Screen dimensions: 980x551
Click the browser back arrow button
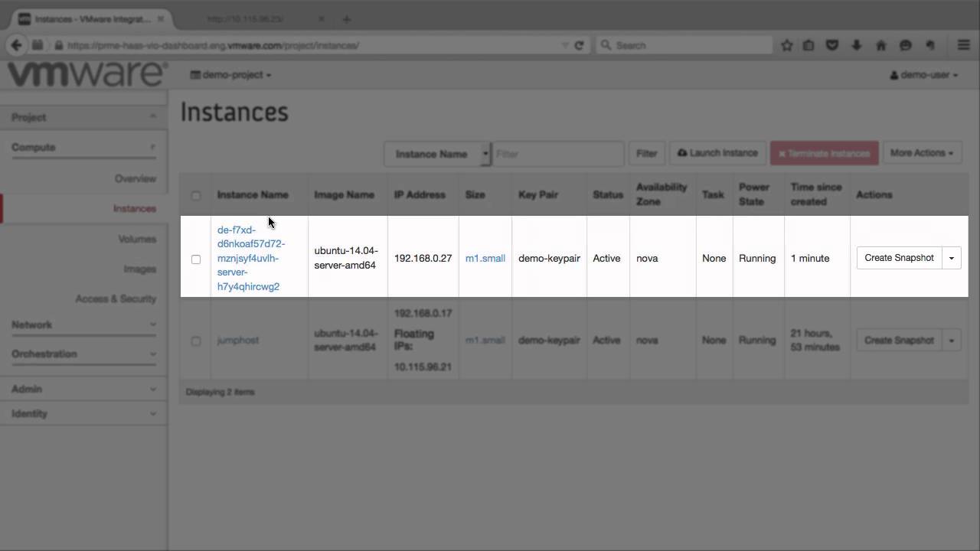pos(16,45)
